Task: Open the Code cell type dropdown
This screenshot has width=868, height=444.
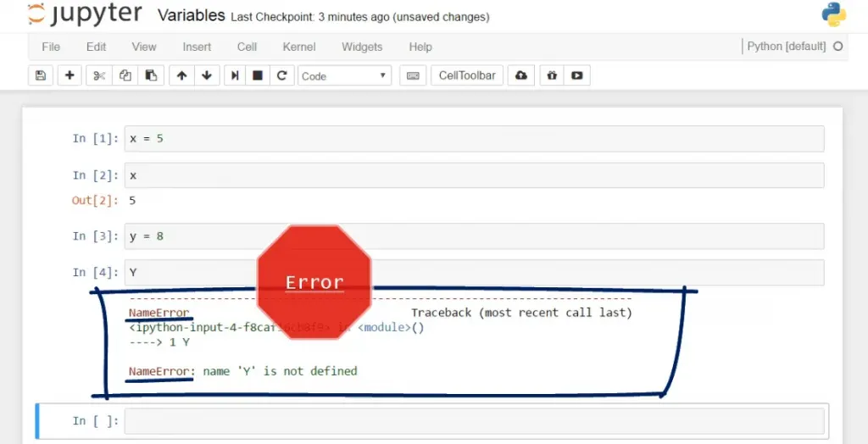Action: pyautogui.click(x=344, y=75)
